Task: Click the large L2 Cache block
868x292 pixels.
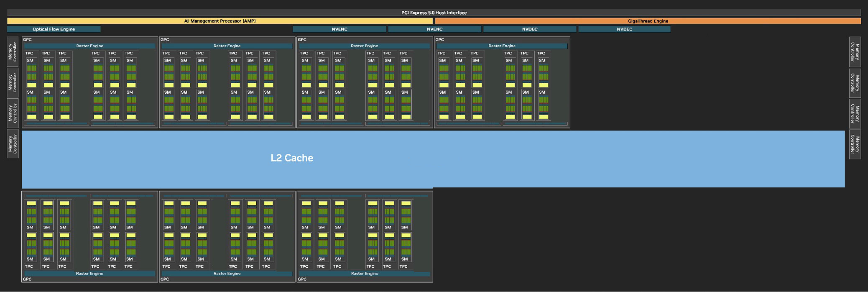Action: point(433,159)
